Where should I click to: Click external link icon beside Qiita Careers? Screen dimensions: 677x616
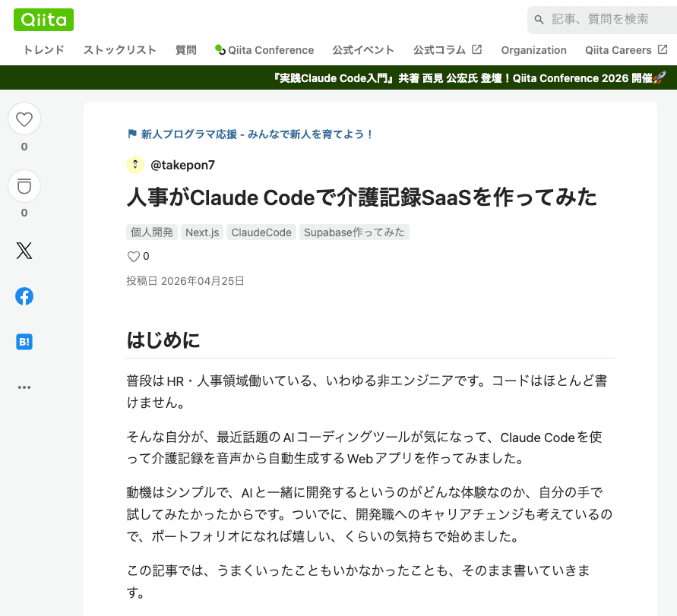click(x=663, y=49)
